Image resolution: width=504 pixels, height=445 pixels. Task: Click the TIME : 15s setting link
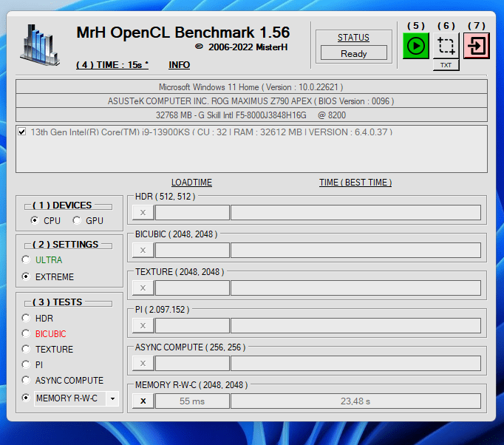click(112, 65)
